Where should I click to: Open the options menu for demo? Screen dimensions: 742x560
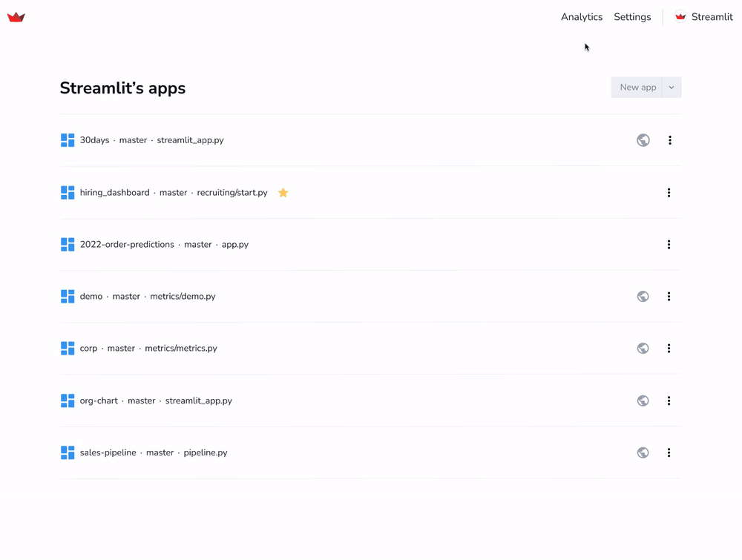pos(669,296)
